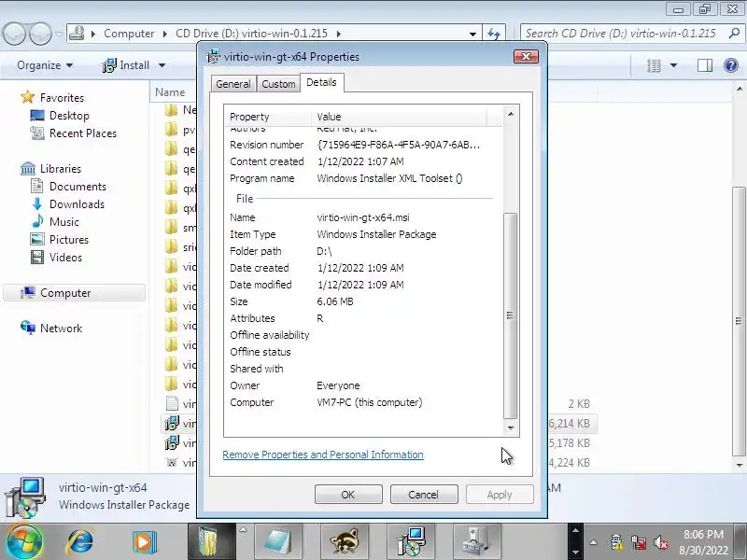Click the Explorer forward navigation button
The image size is (747, 560).
(x=40, y=34)
